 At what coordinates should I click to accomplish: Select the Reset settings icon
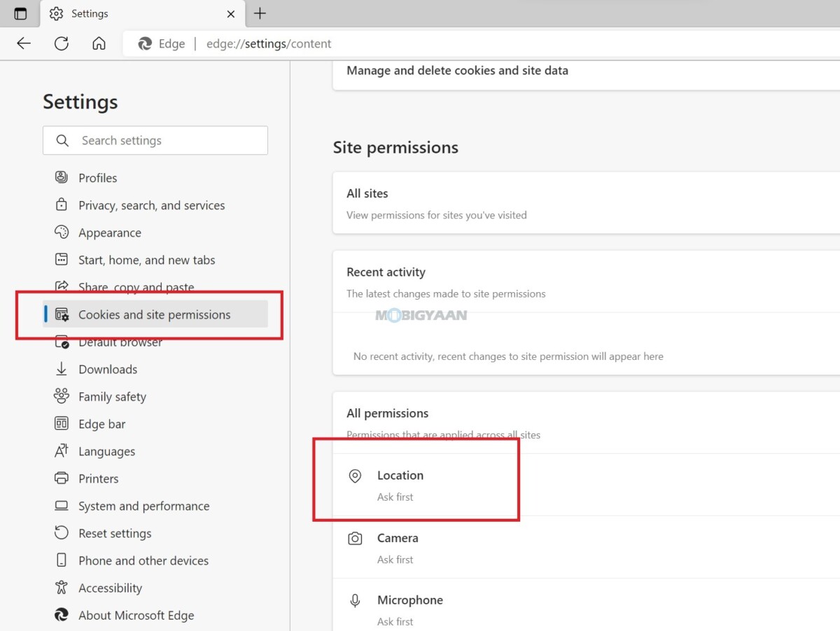pyautogui.click(x=62, y=533)
